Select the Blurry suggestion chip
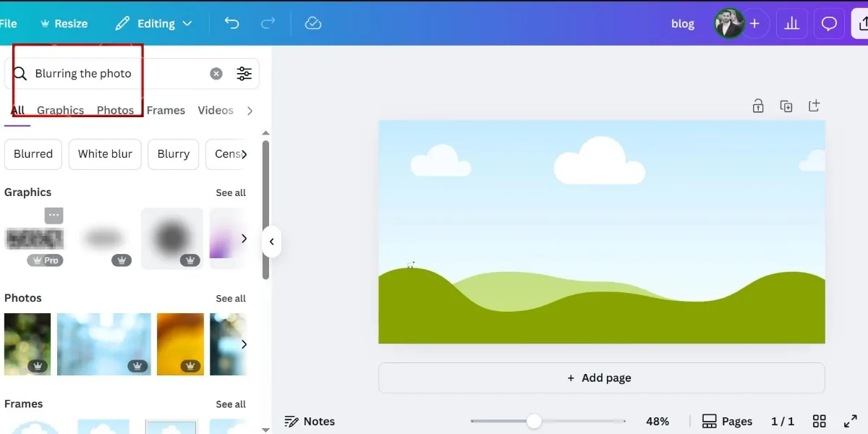 click(x=174, y=154)
